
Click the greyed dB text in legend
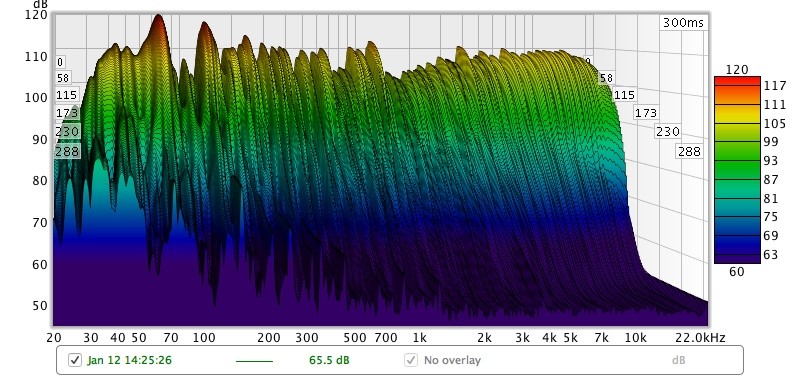679,360
